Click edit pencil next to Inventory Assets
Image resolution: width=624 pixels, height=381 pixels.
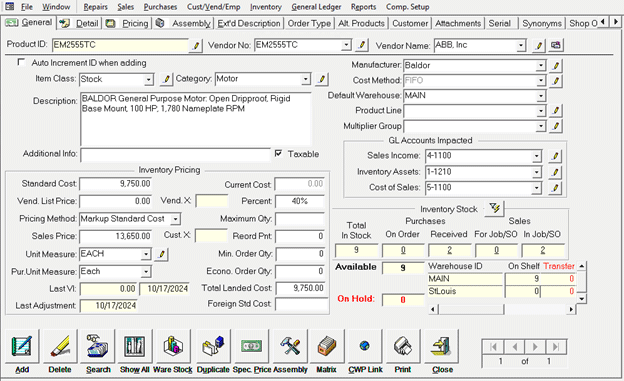[x=555, y=172]
